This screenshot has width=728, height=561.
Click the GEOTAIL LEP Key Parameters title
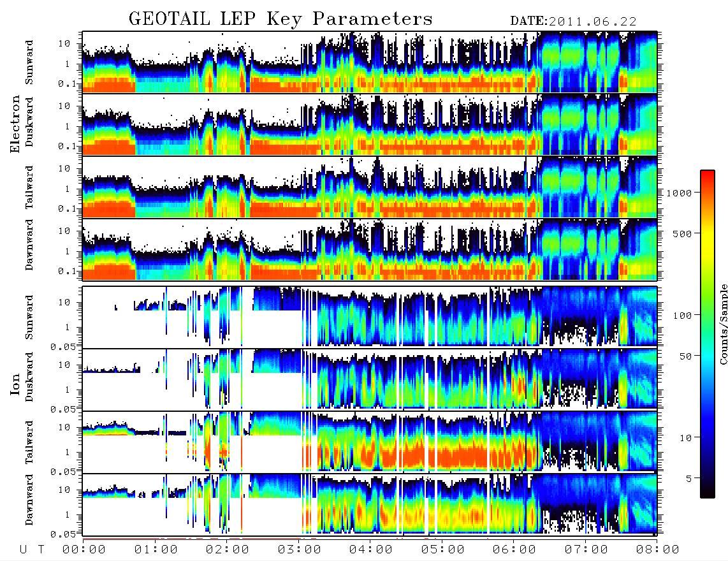pos(280,20)
